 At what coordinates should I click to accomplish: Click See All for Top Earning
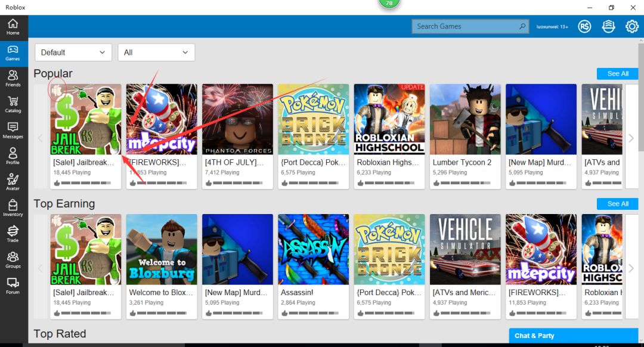click(617, 204)
